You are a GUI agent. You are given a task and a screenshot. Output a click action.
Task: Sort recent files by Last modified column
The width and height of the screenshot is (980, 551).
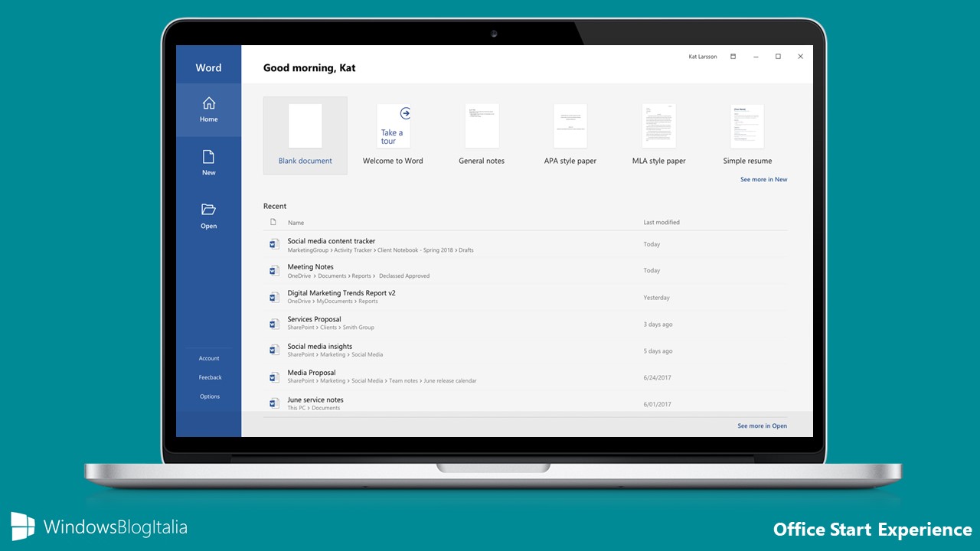[x=661, y=223]
